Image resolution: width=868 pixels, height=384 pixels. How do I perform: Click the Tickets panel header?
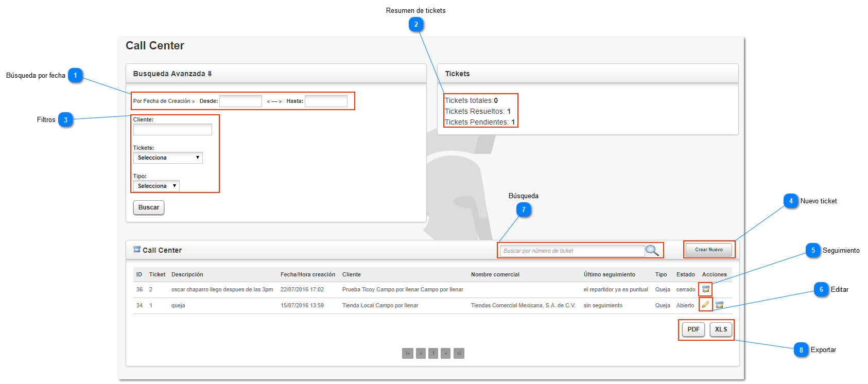(587, 74)
